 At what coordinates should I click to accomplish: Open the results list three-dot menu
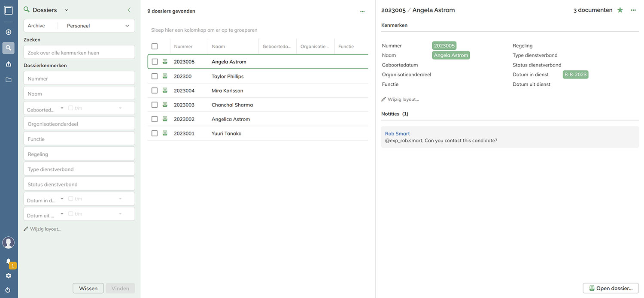[x=362, y=12]
